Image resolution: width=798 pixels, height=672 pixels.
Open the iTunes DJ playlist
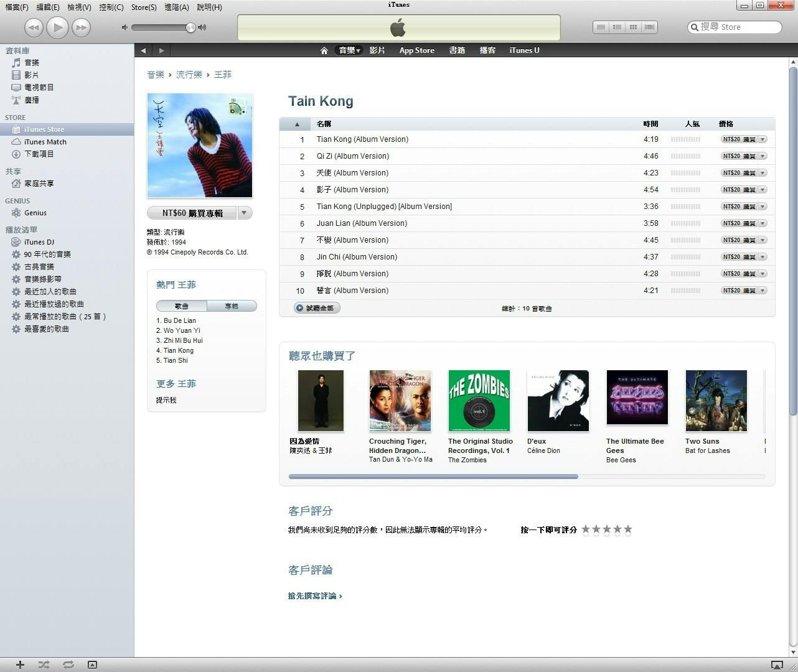[39, 242]
